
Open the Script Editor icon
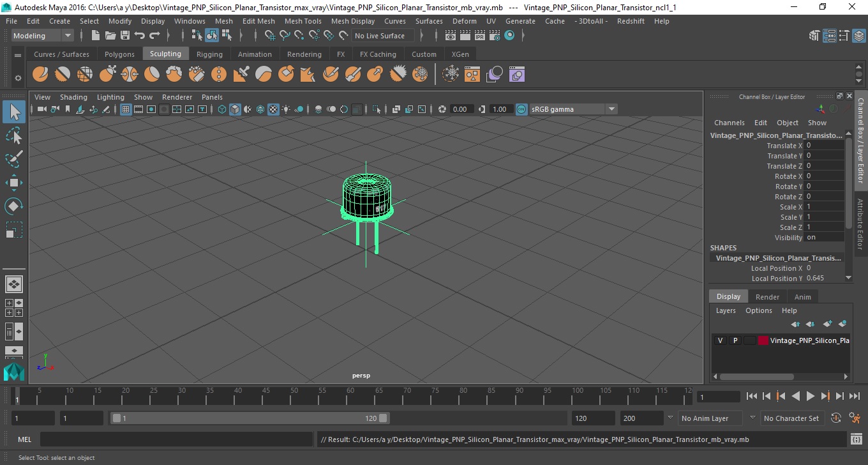click(857, 439)
